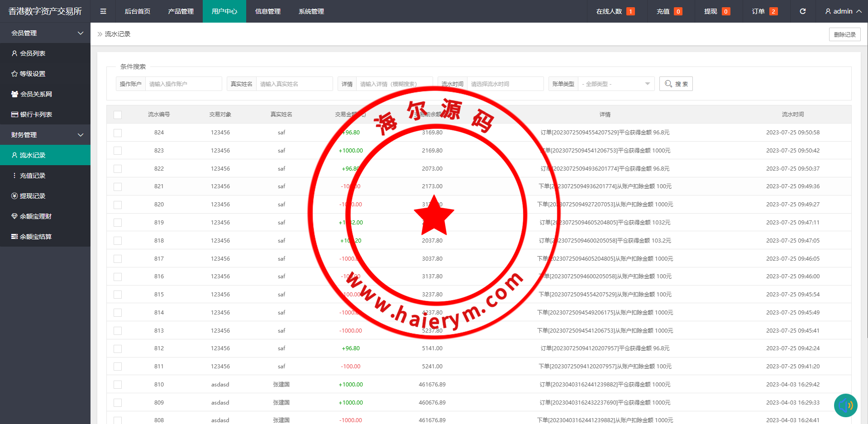Click the sidebar collapse hamburger icon
This screenshot has height=424, width=868.
pyautogui.click(x=103, y=11)
